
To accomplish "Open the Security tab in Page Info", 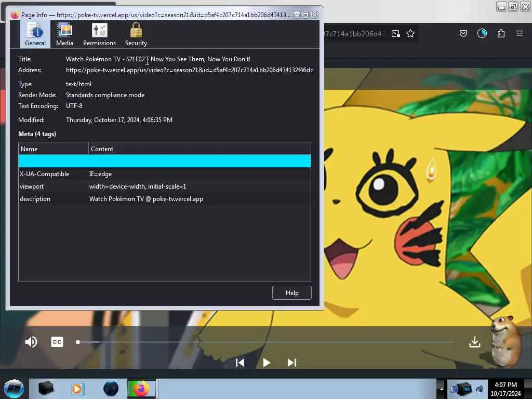I will (136, 34).
